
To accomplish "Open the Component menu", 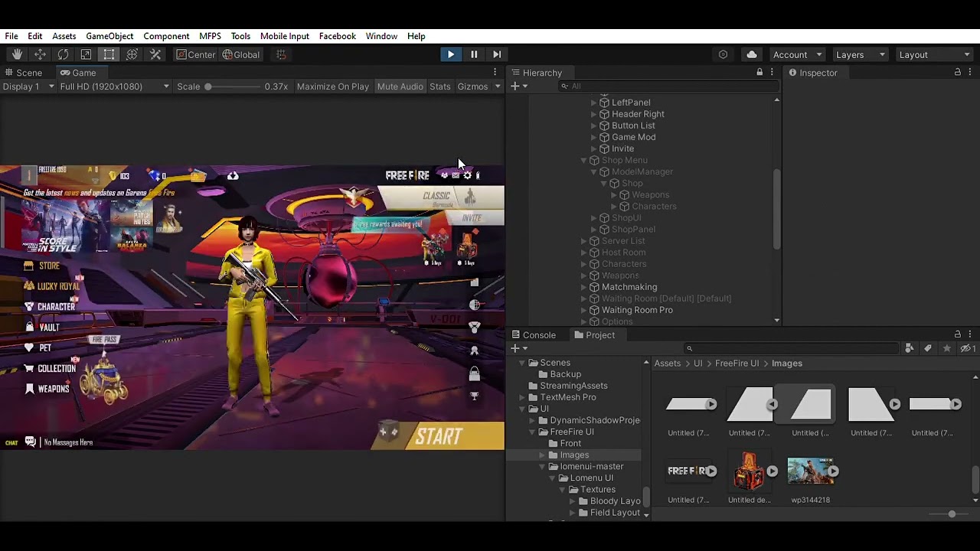I will (166, 36).
